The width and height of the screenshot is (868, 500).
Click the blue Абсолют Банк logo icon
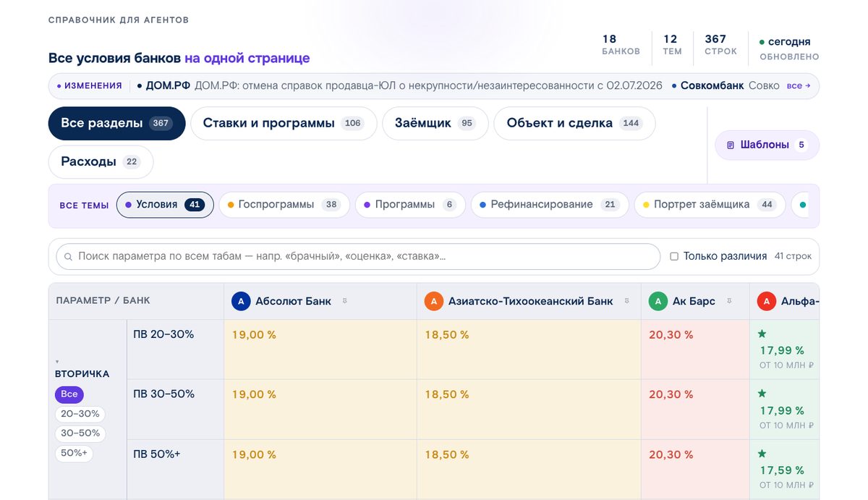[241, 301]
